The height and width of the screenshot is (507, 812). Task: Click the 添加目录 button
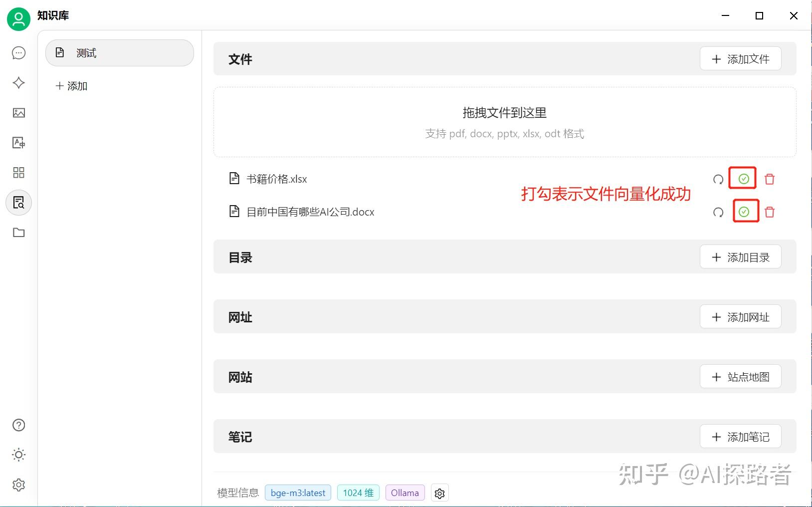pyautogui.click(x=740, y=257)
